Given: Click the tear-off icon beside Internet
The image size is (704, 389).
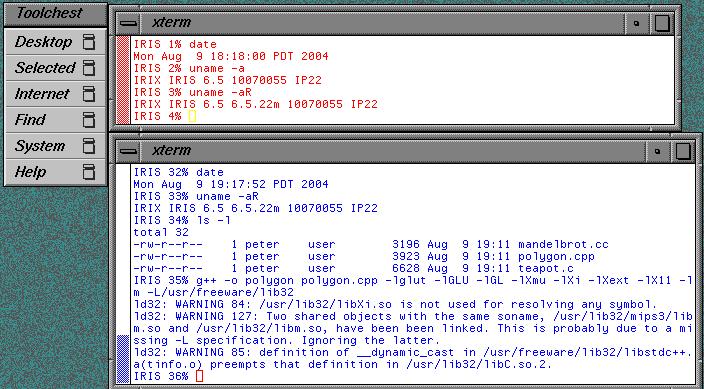Looking at the screenshot, I should pyautogui.click(x=89, y=94).
